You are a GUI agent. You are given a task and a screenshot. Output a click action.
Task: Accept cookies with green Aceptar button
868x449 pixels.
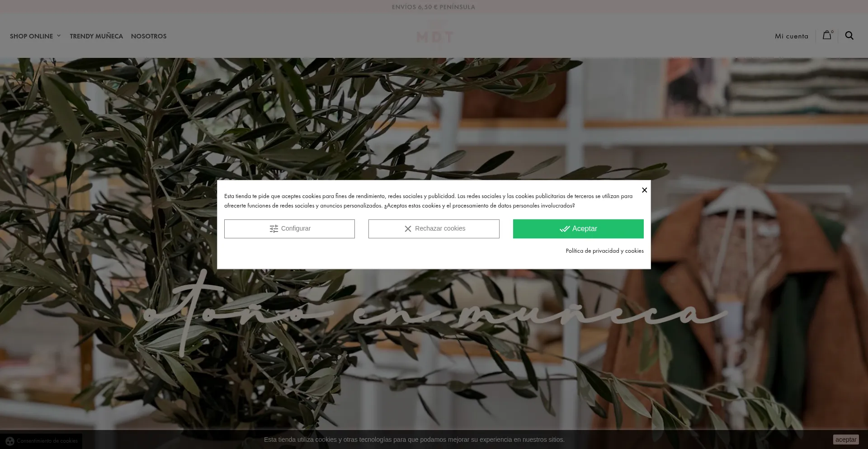578,229
